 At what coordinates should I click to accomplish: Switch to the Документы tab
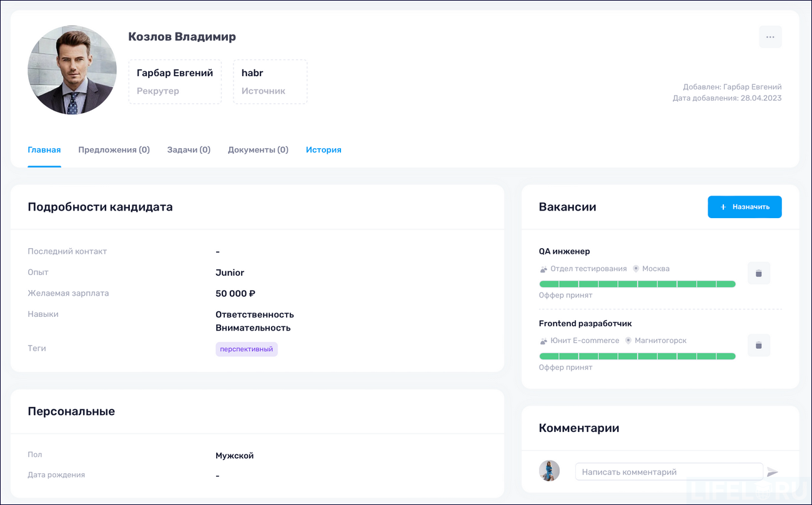click(258, 149)
